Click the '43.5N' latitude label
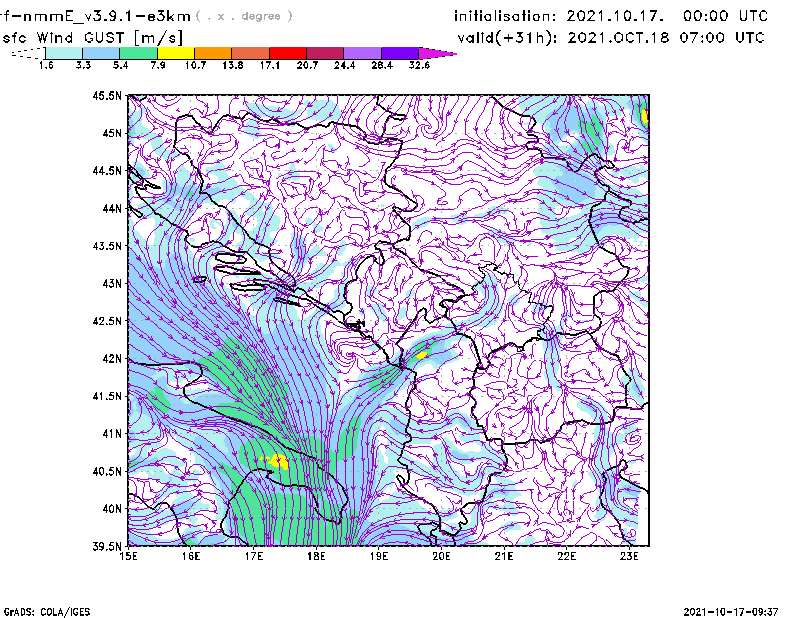Image resolution: width=800 pixels, height=618 pixels. (x=107, y=246)
